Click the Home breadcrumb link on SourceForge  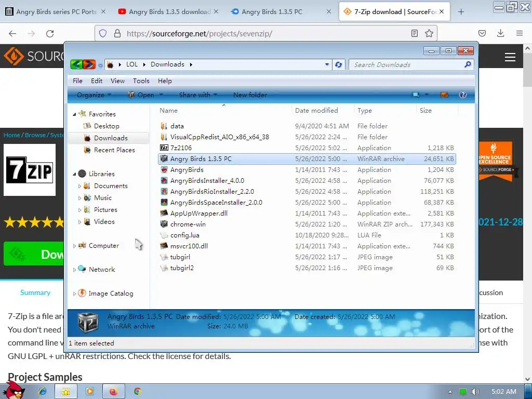click(12, 135)
